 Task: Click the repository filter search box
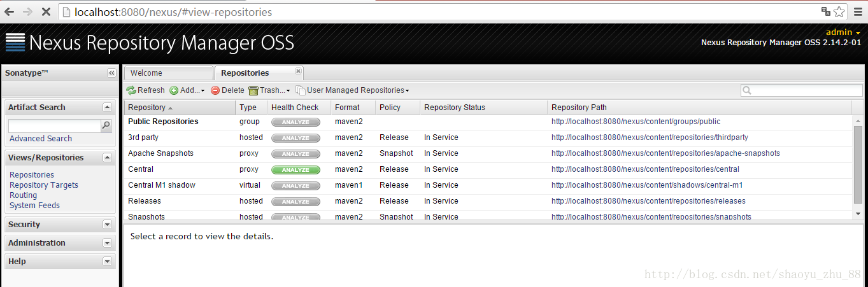(802, 90)
